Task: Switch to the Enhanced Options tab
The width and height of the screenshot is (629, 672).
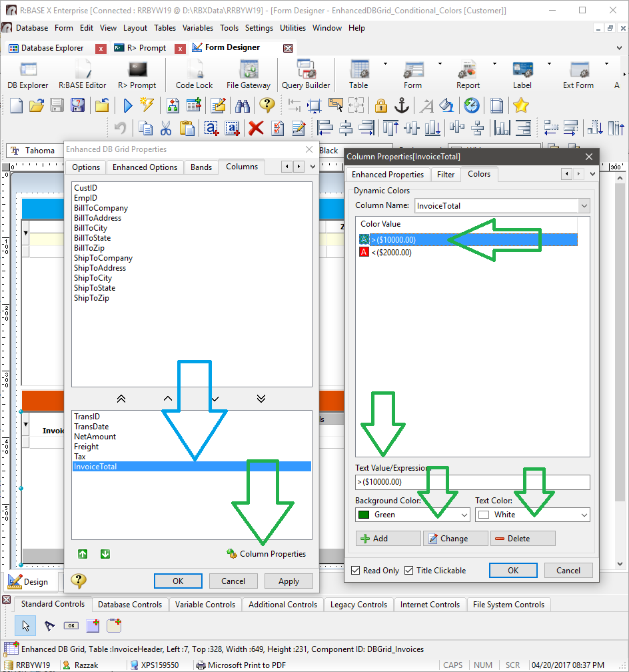Action: [145, 167]
